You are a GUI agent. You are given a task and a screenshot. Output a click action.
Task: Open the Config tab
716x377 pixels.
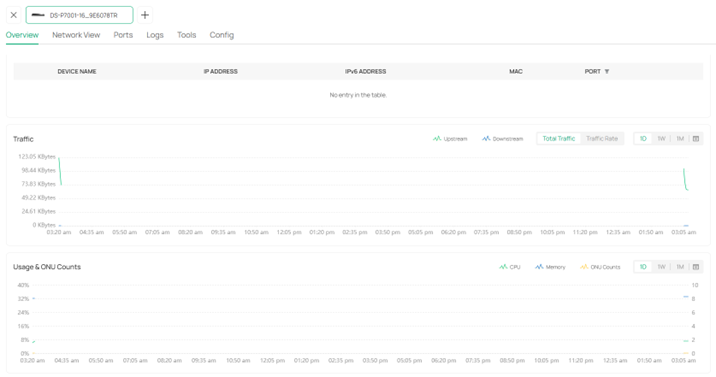click(x=221, y=35)
